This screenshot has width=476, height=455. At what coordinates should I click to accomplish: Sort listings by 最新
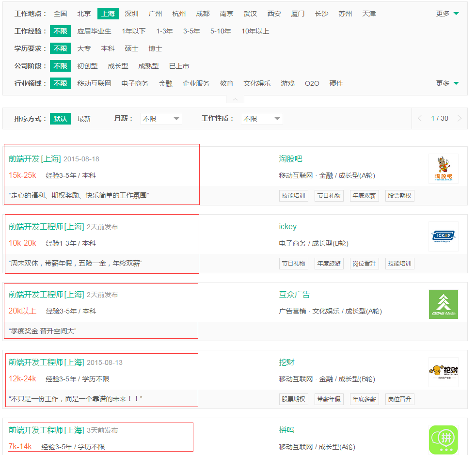click(x=84, y=119)
